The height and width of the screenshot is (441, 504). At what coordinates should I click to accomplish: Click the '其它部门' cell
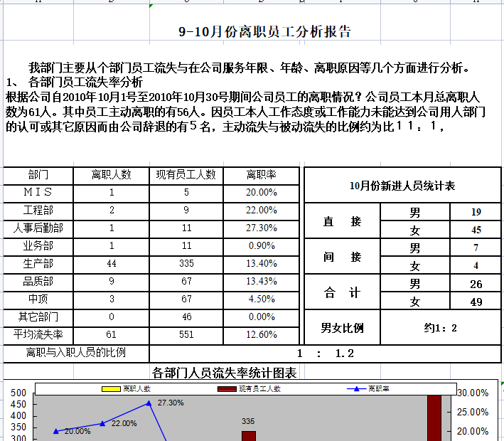38,318
